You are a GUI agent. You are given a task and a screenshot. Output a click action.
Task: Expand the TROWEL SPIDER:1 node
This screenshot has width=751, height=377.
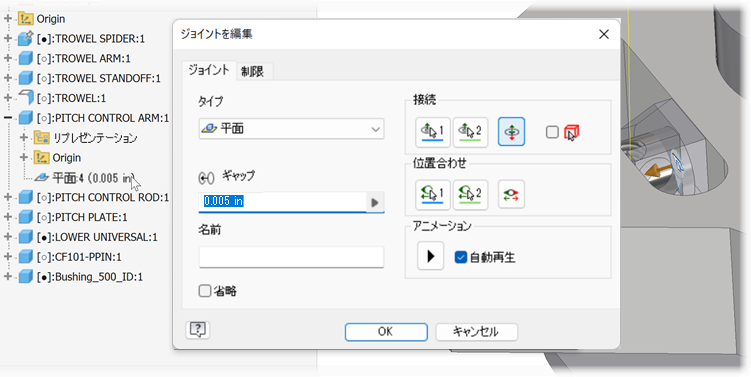click(7, 38)
